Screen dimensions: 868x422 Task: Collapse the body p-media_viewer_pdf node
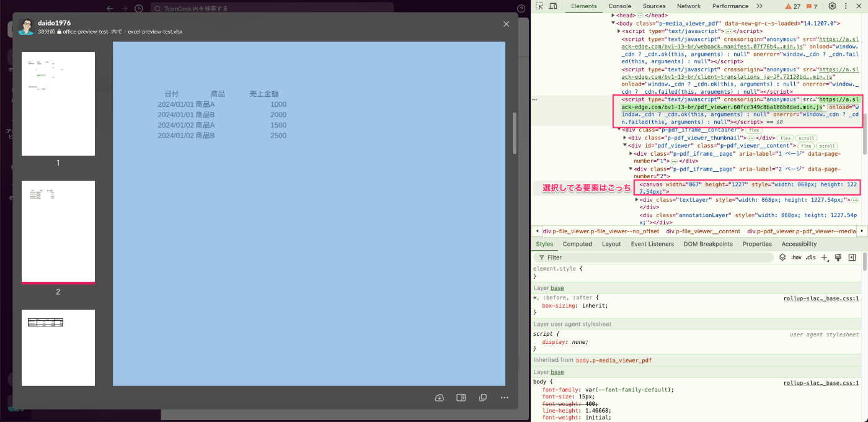click(x=614, y=23)
